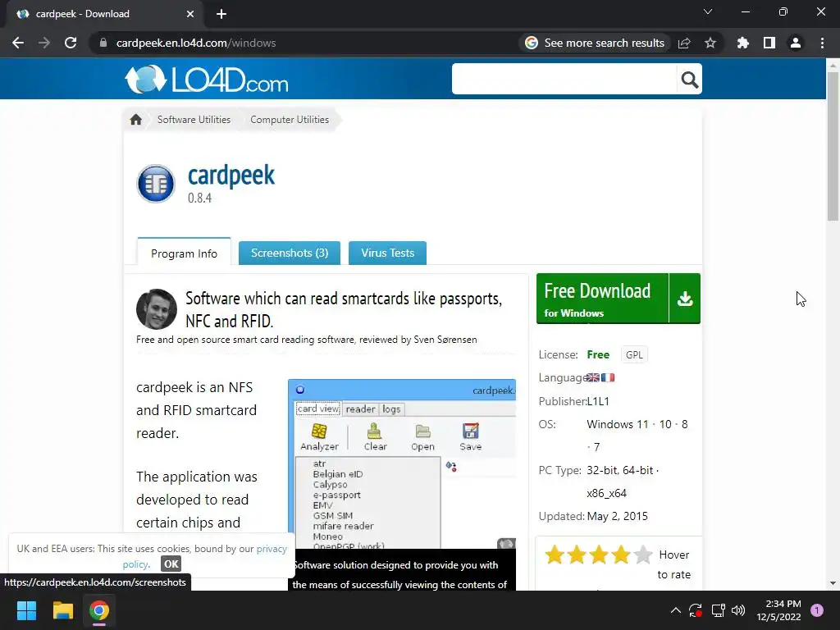Screen dimensions: 840x630
Task: Open File Explorer from taskbar
Action: pyautogui.click(x=62, y=610)
